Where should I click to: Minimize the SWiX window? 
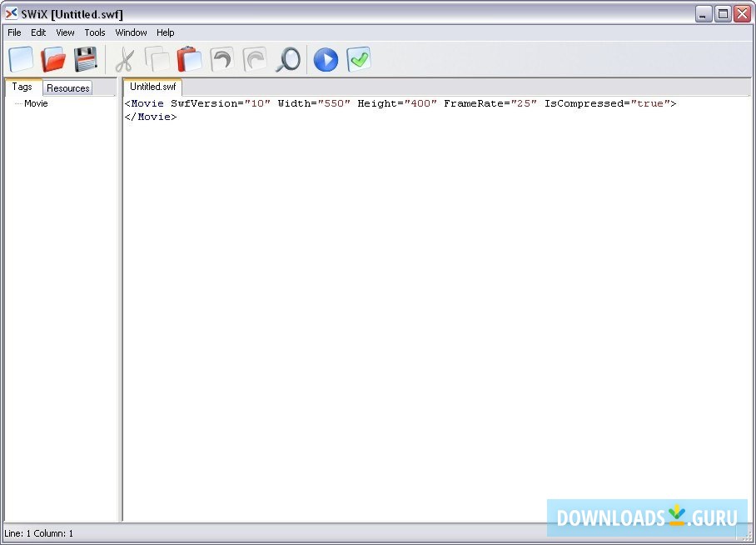(704, 14)
